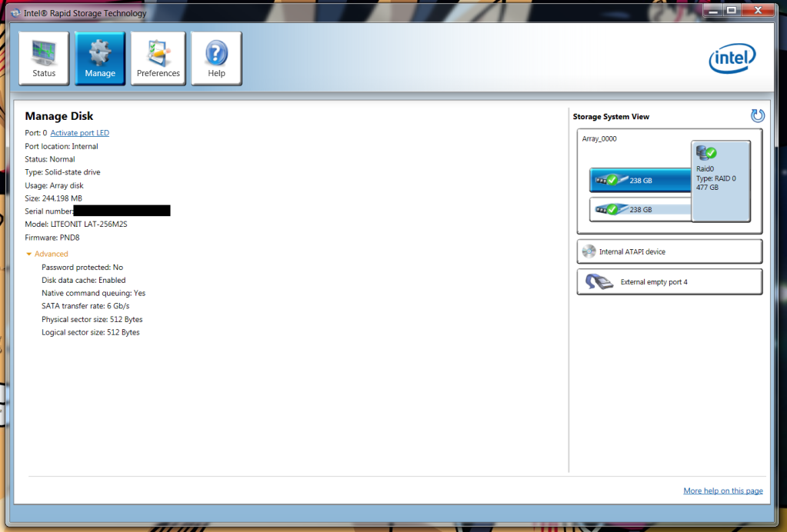
Task: Click the text 'Port location: Internal'
Action: (x=62, y=146)
